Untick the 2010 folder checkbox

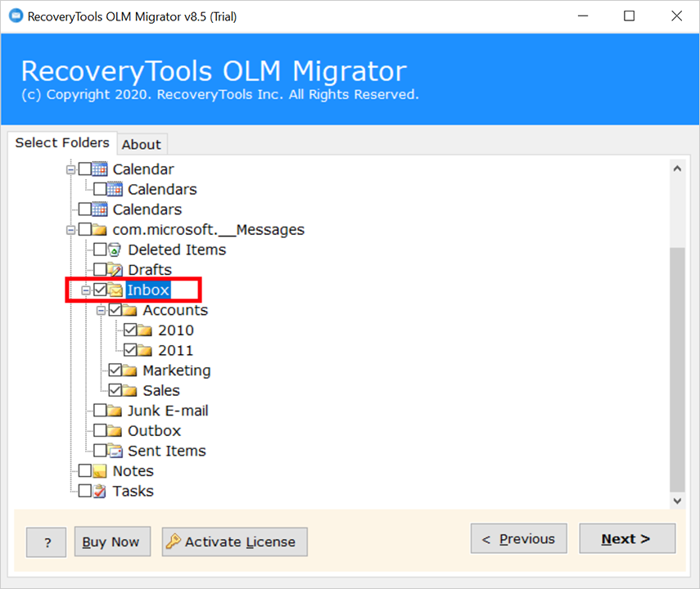click(130, 330)
